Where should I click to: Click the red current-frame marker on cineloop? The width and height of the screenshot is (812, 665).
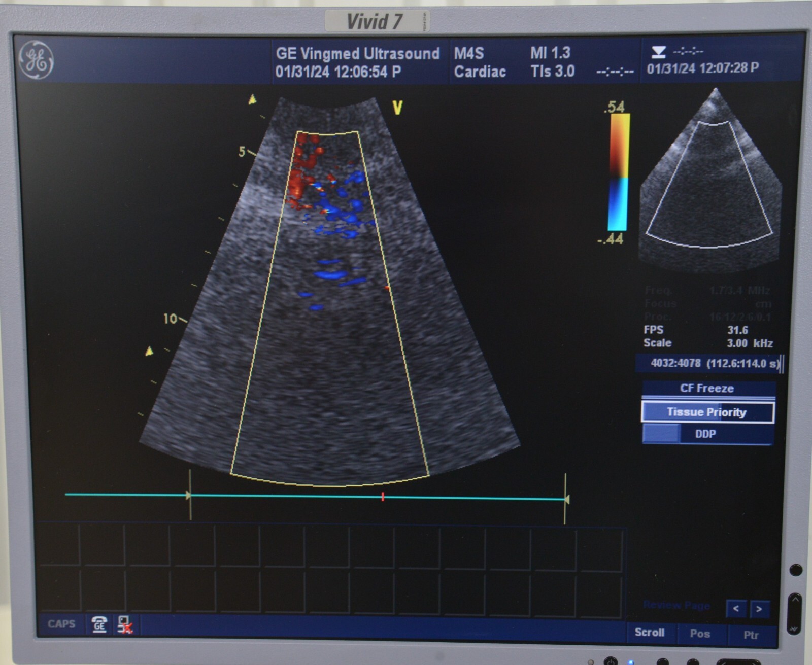click(383, 497)
